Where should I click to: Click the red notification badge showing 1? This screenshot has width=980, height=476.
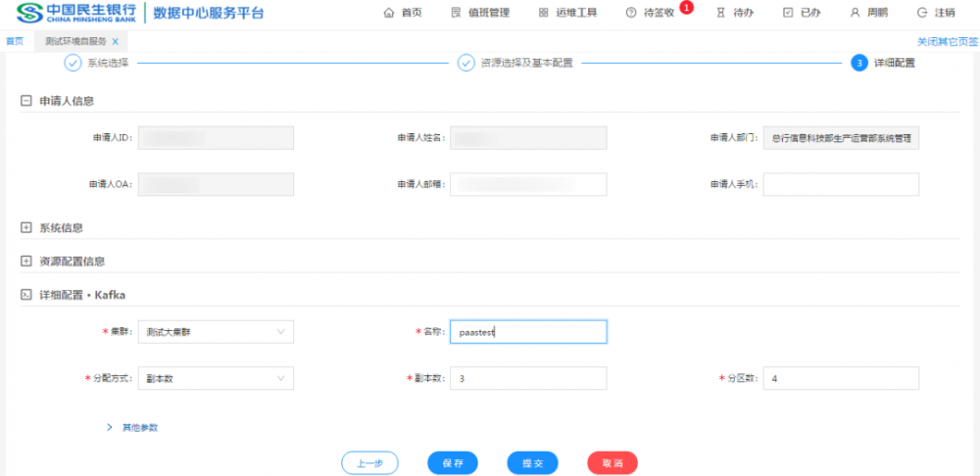687,8
